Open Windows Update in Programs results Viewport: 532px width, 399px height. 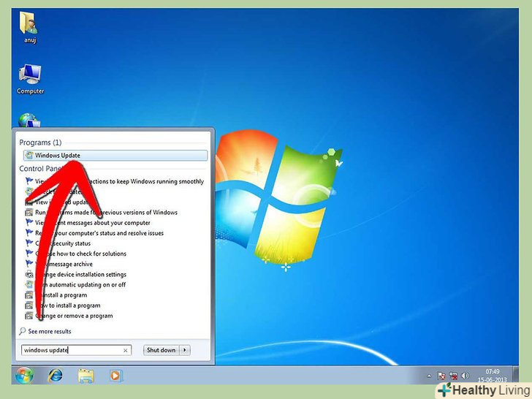[115, 156]
